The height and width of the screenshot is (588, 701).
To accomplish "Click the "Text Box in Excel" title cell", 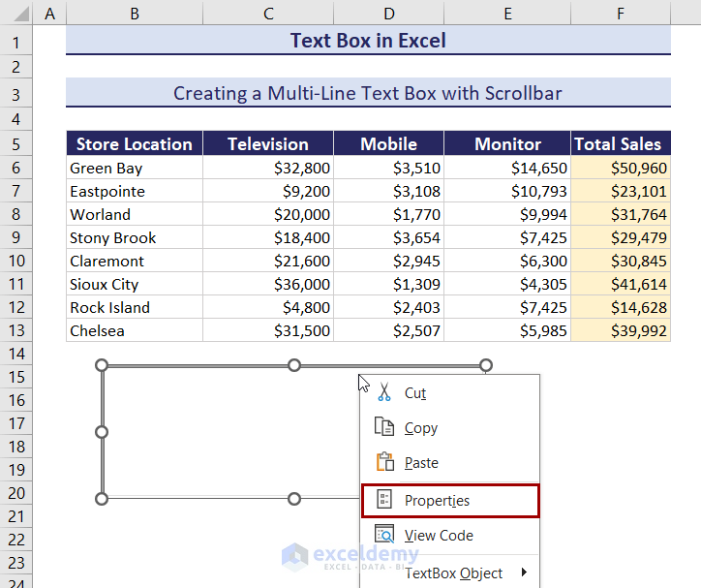I will [368, 41].
